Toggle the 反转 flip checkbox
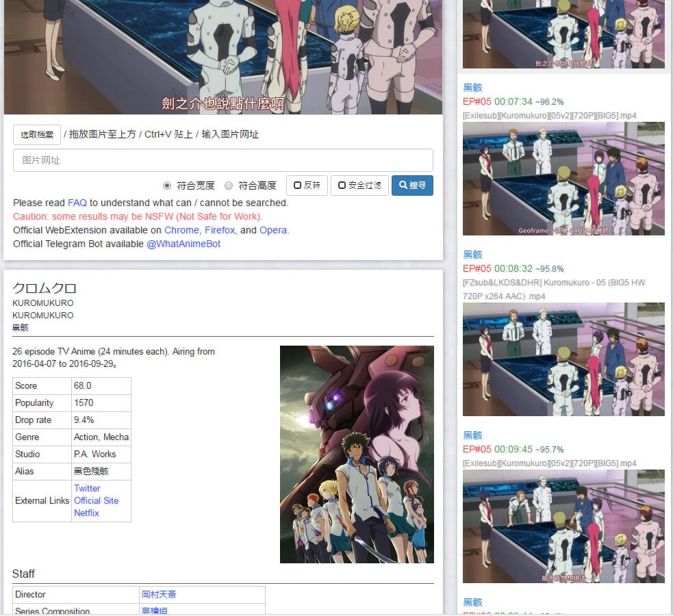 (x=307, y=185)
